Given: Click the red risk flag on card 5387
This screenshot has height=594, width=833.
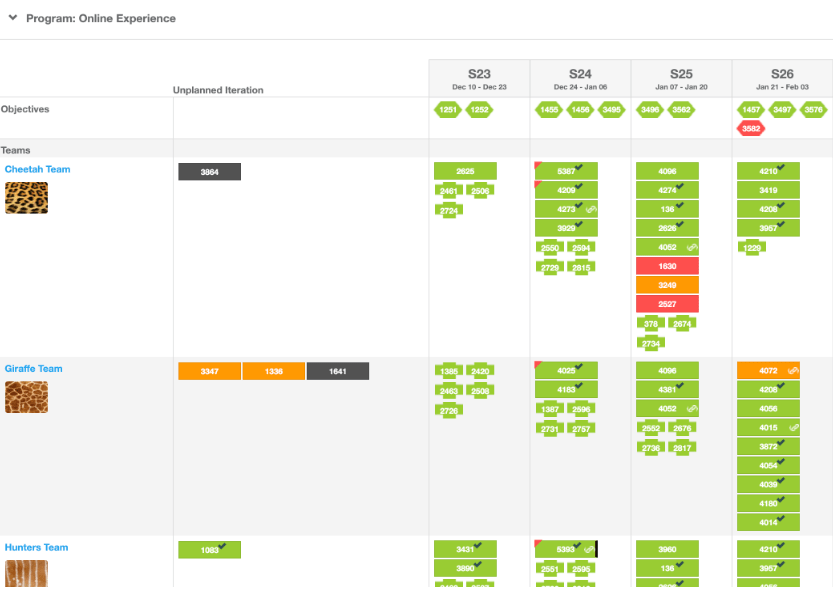Looking at the screenshot, I should (x=536, y=166).
